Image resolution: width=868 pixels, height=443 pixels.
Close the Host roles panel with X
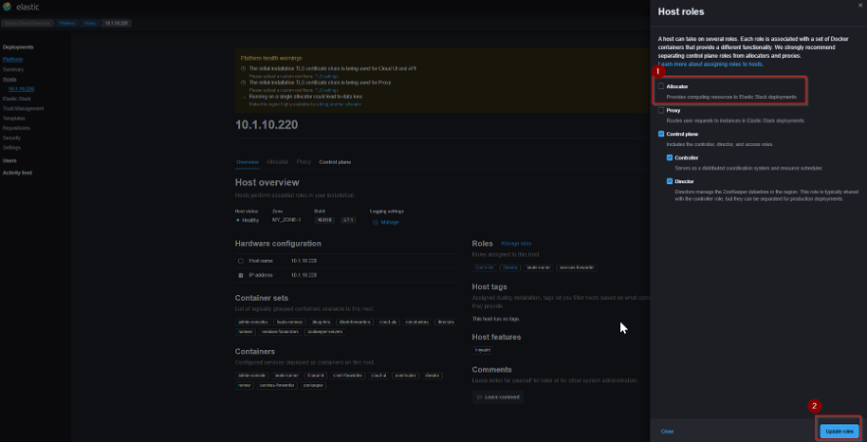pyautogui.click(x=860, y=5)
